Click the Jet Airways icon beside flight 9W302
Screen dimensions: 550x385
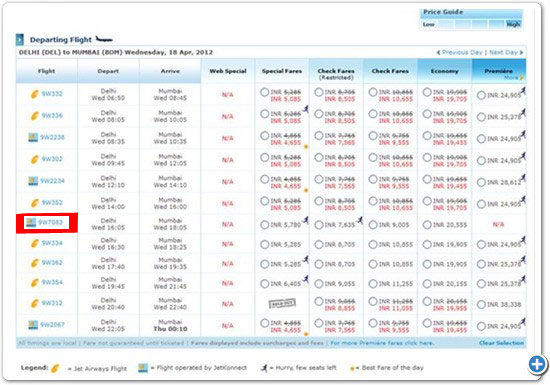[x=34, y=159]
